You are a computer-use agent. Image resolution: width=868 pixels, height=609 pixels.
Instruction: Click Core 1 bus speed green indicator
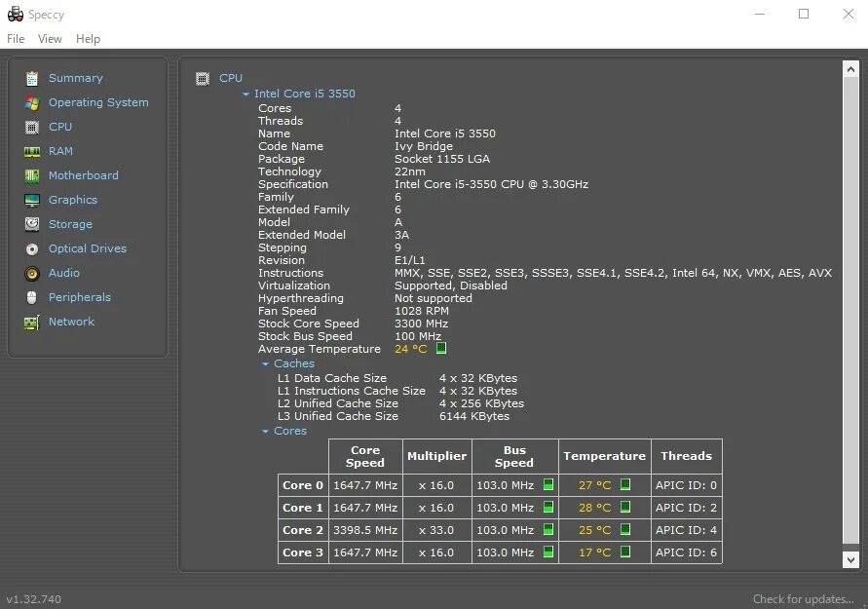[548, 507]
